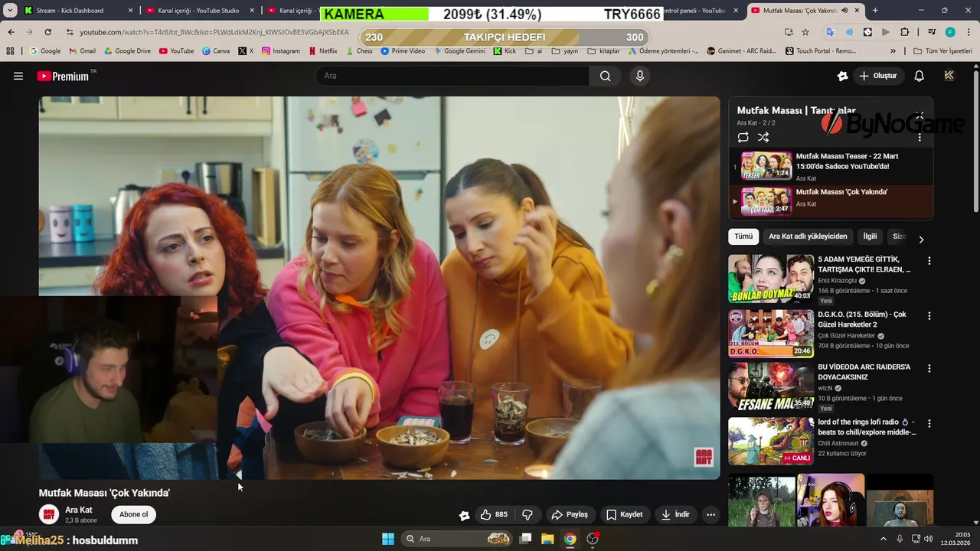Open the apps grid bookmarks shortcut
Viewport: 980px width, 551px height.
click(10, 51)
